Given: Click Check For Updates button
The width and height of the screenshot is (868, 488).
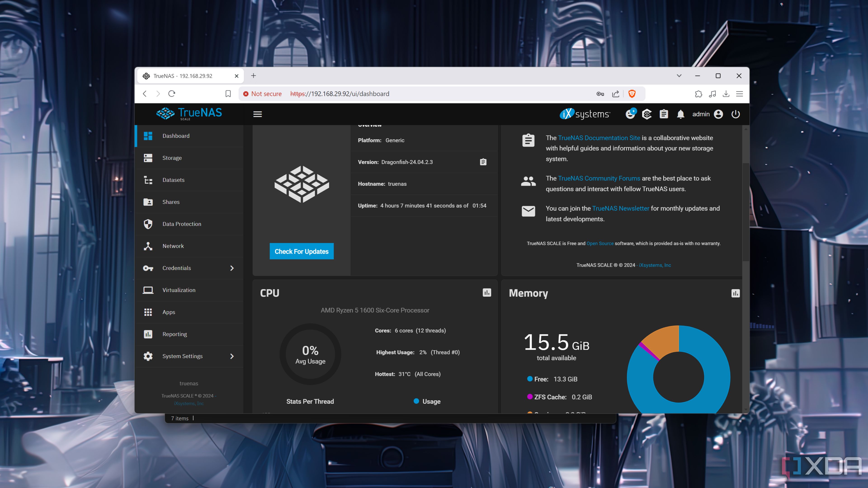Looking at the screenshot, I should 302,251.
